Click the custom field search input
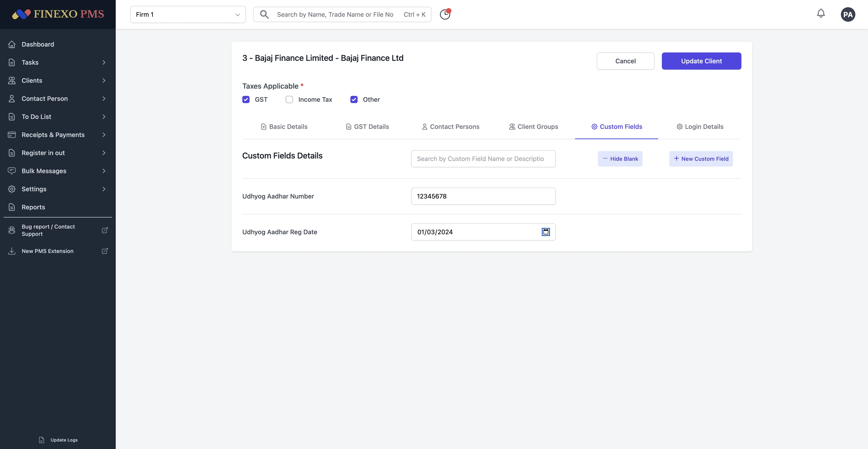The height and width of the screenshot is (449, 868). coord(483,159)
